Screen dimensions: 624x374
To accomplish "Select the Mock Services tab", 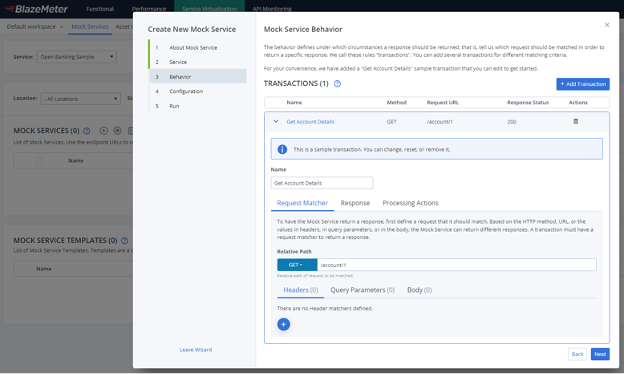I will (x=90, y=27).
